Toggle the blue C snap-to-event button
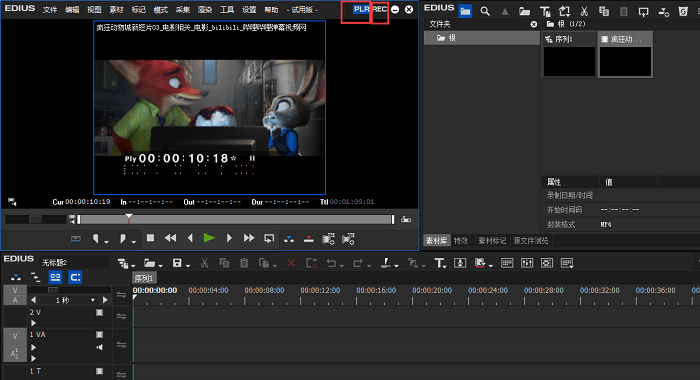This screenshot has height=380, width=700. (75, 277)
